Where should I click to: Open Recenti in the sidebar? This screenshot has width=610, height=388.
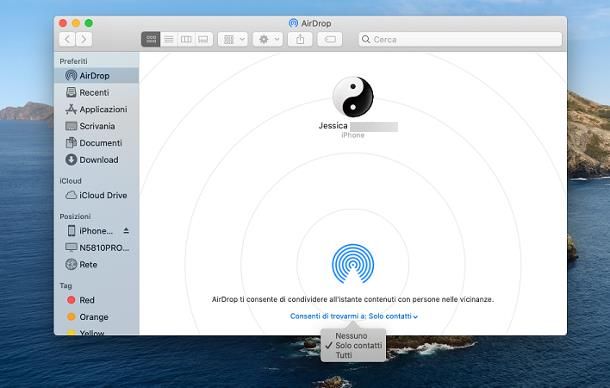click(x=96, y=92)
